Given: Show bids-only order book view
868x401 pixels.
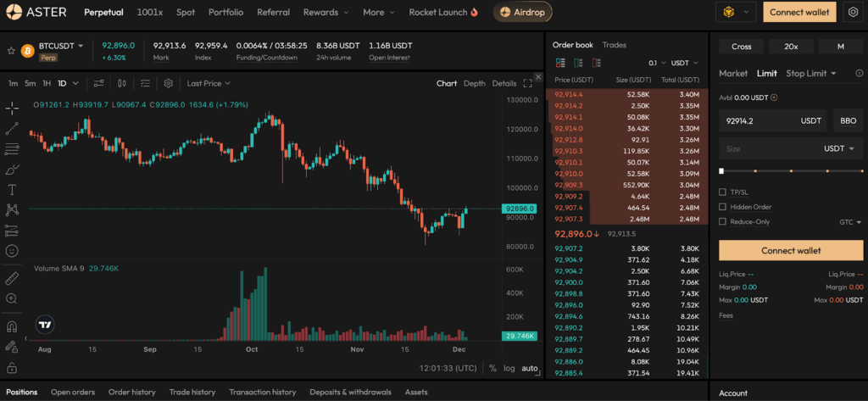Looking at the screenshot, I should 578,63.
